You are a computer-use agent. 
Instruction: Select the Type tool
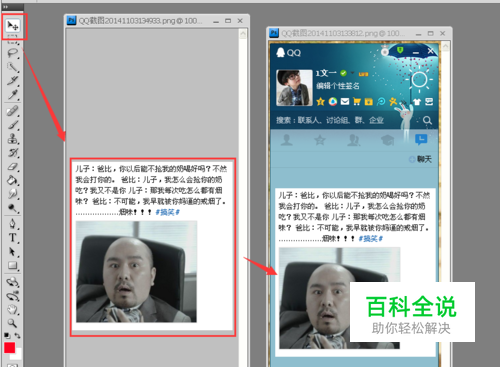click(x=13, y=238)
